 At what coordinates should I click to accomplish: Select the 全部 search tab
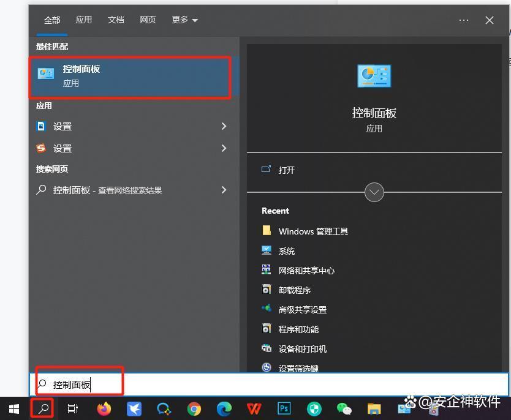[52, 20]
